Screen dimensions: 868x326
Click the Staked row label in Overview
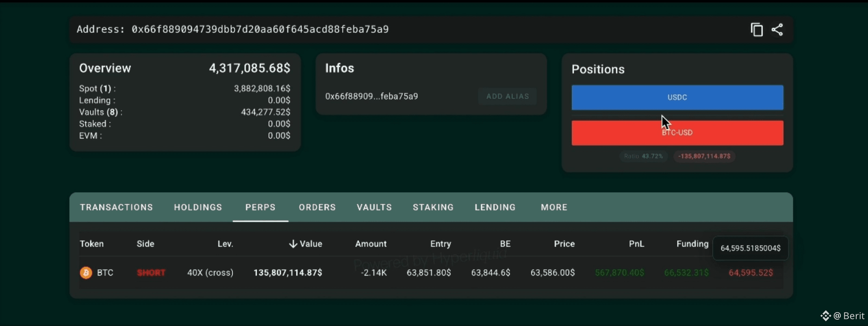coord(95,124)
